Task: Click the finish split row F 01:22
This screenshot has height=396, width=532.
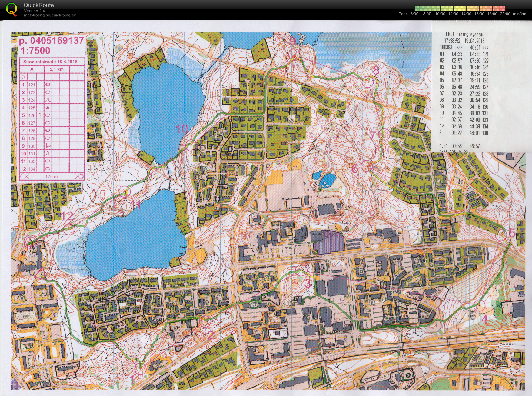Action: tap(464, 133)
